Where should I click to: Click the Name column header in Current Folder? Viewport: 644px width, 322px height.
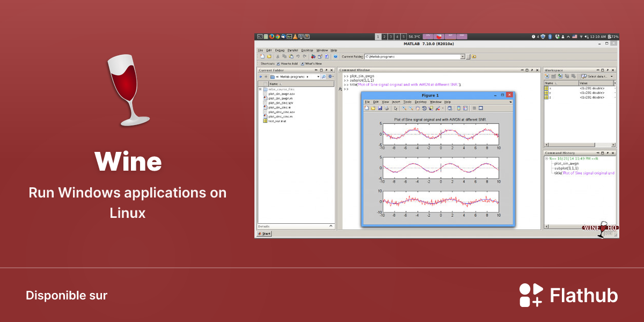pyautogui.click(x=301, y=84)
